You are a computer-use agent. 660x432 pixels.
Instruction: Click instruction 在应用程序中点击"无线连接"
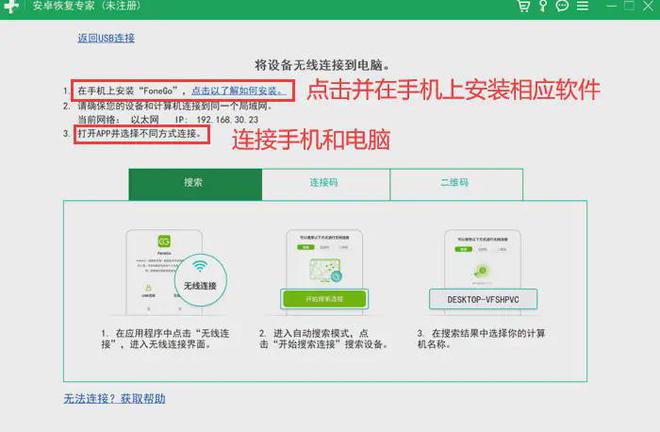165,339
